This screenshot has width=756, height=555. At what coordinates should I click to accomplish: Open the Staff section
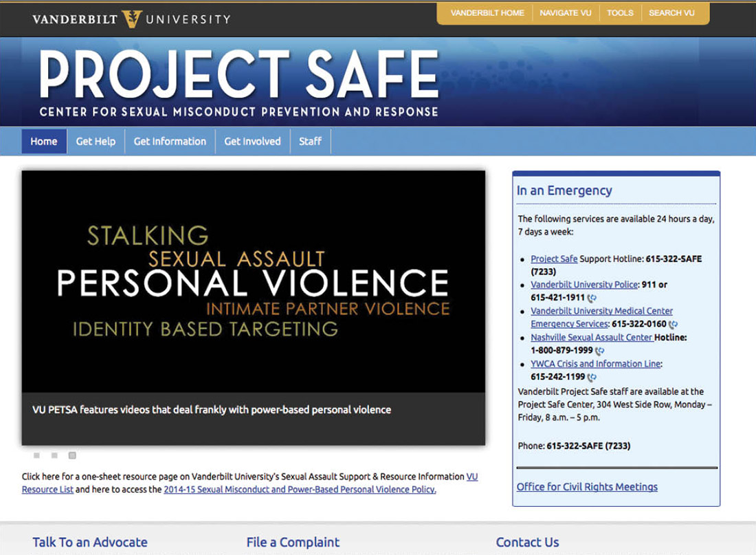coord(310,141)
